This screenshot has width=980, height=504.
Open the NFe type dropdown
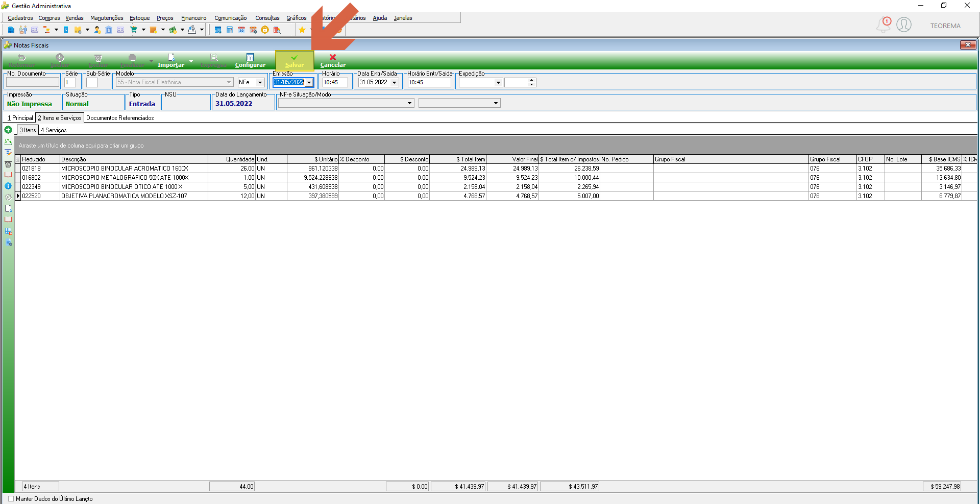(x=260, y=82)
